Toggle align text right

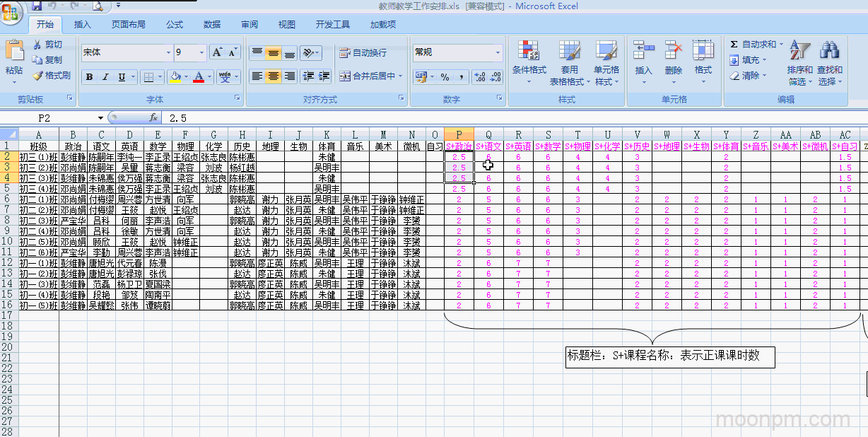(x=290, y=76)
